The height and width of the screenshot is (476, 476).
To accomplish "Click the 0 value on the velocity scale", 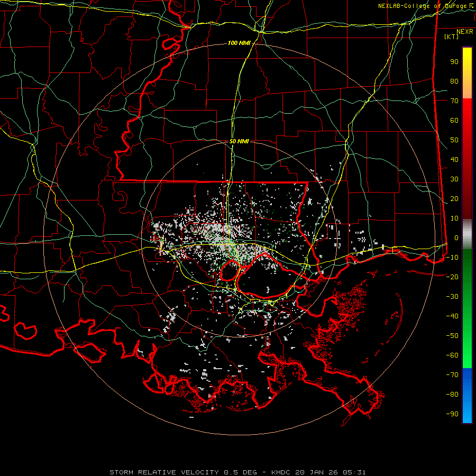I will point(456,238).
